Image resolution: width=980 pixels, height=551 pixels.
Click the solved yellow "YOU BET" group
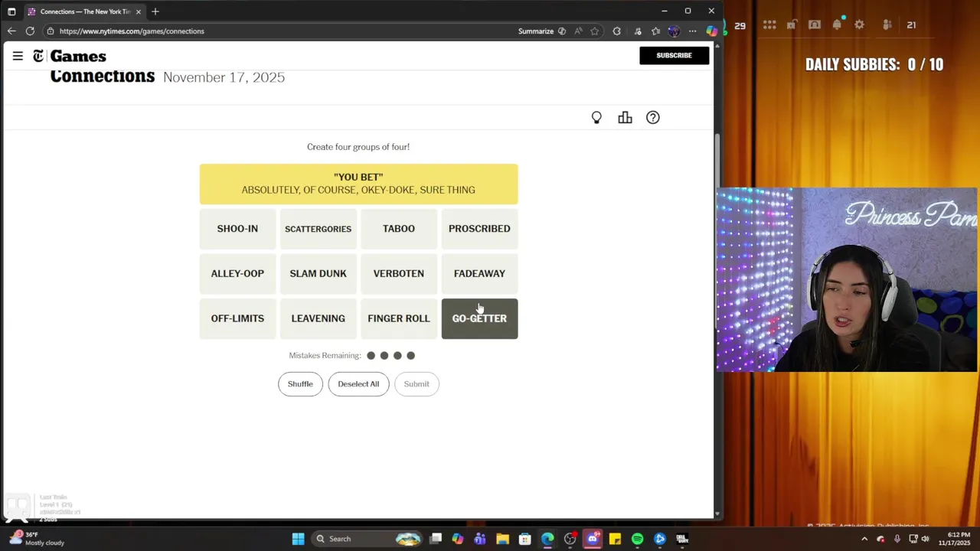point(358,184)
